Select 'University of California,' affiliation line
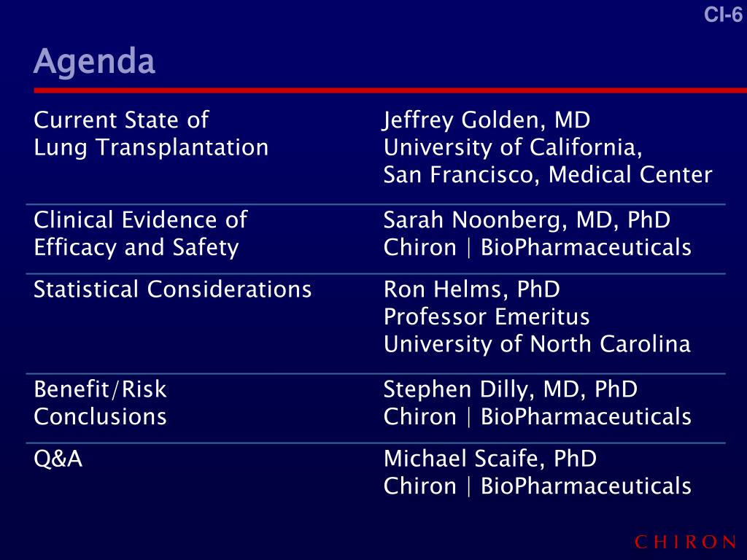 [x=513, y=147]
